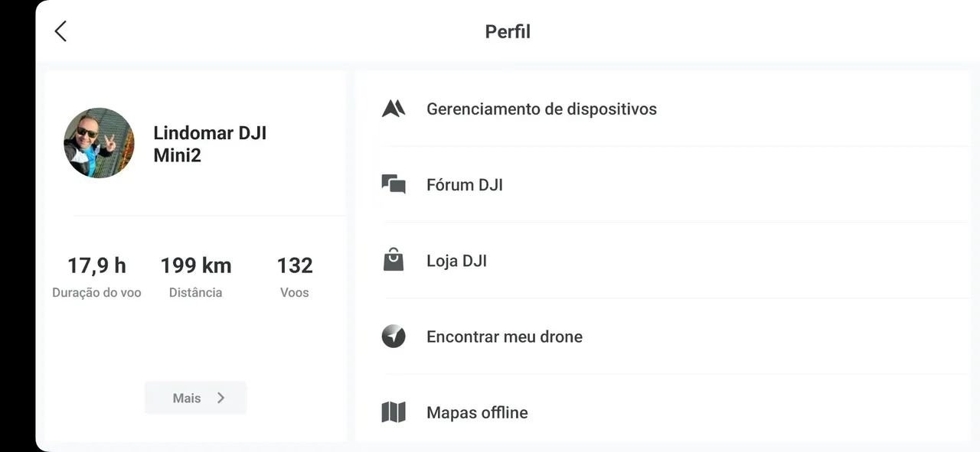Click the Perfil header title
Image resolution: width=980 pixels, height=452 pixels.
pos(507,31)
